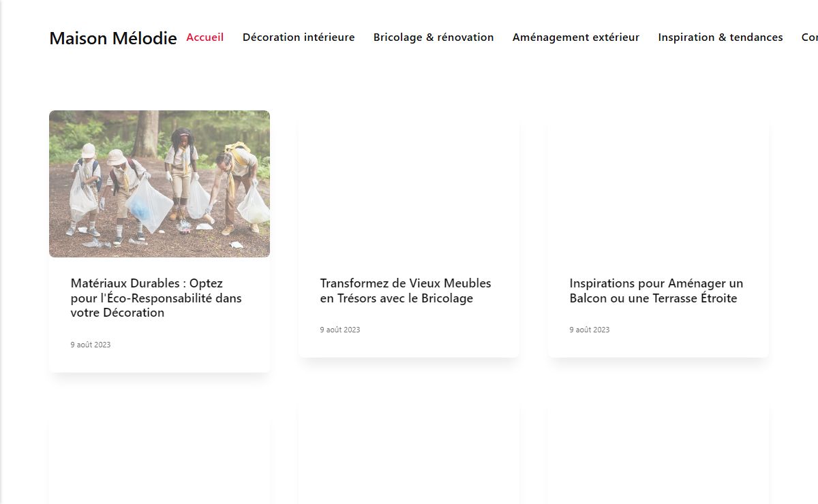Open 'Inspirations pour Aménager un Balcon' article
818x504 pixels.
(x=656, y=291)
